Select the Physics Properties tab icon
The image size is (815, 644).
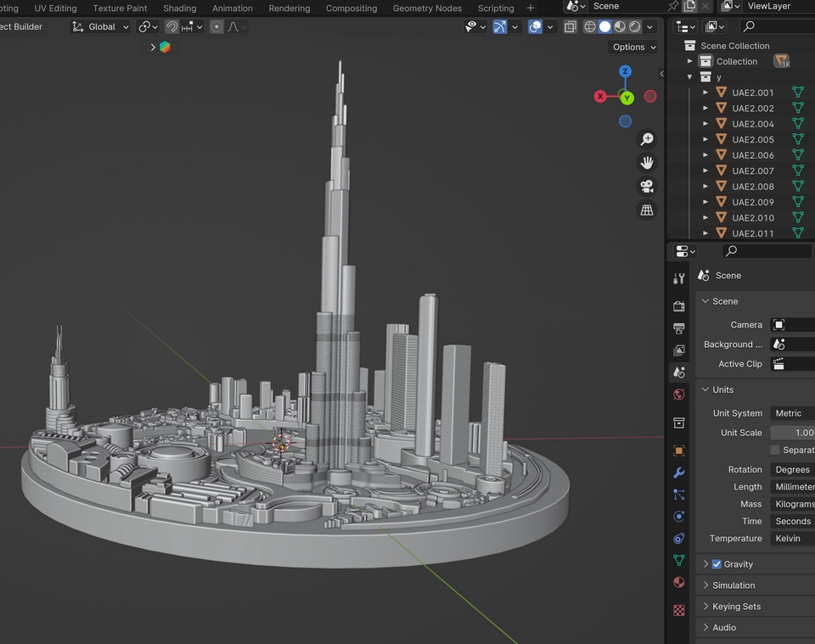click(x=678, y=517)
